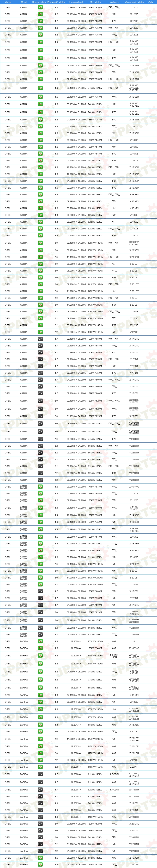Click the 118kW / 160KM power cell

95,257
